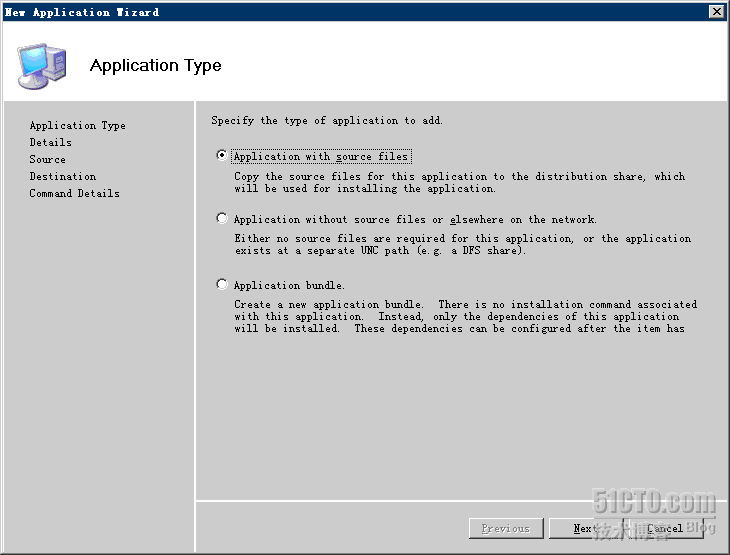Click the "New Application Wizard" title bar text
Image resolution: width=730 pixels, height=555 pixels.
(x=82, y=12)
